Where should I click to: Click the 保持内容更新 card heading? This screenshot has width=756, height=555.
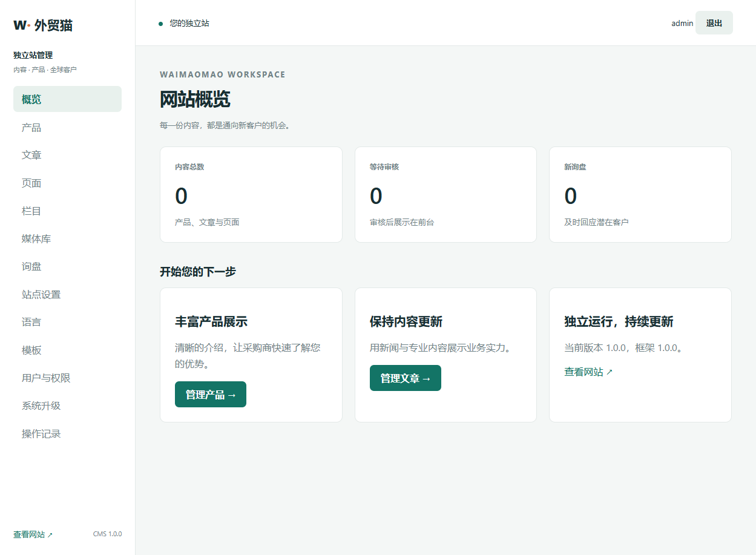406,321
